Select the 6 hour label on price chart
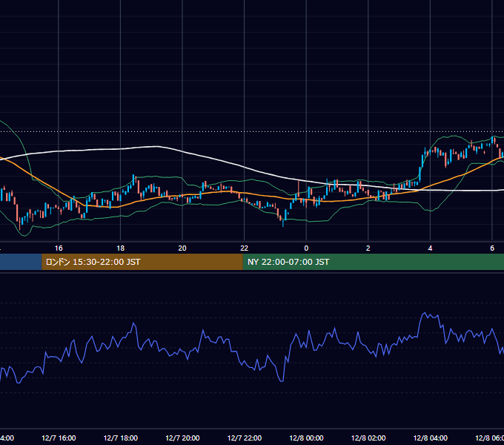504x445 pixels. coord(492,248)
